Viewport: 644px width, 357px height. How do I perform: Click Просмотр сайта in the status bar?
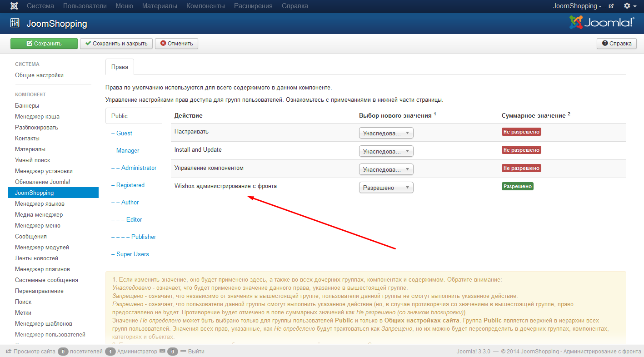coord(30,352)
